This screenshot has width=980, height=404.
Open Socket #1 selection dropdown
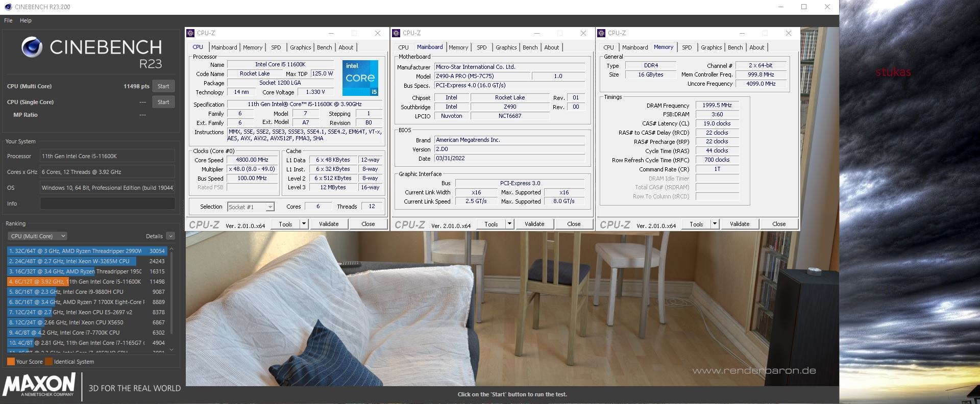(x=251, y=207)
